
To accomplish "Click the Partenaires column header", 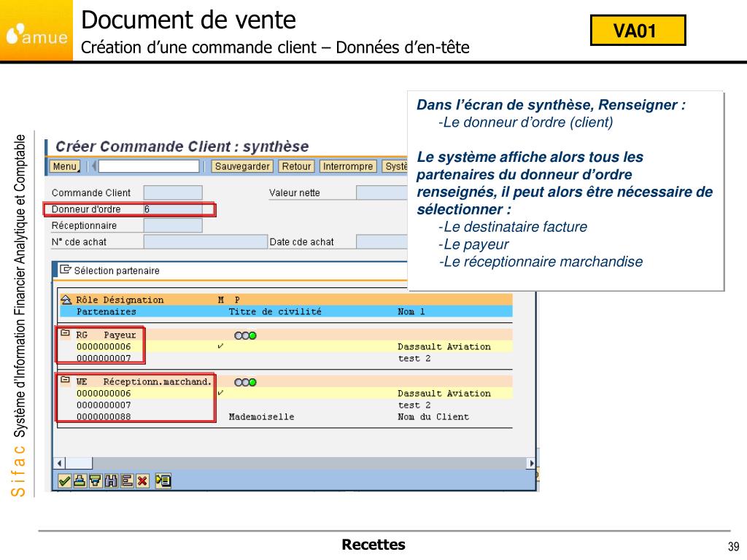I will pos(107,311).
